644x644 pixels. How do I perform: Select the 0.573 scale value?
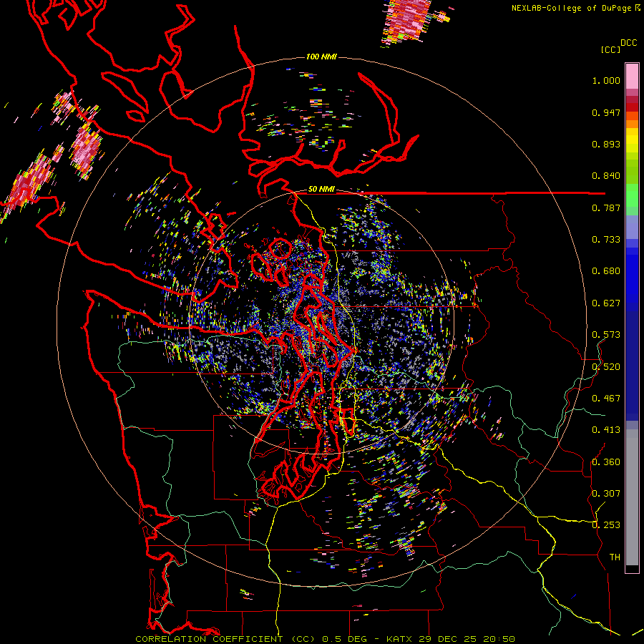(606, 335)
